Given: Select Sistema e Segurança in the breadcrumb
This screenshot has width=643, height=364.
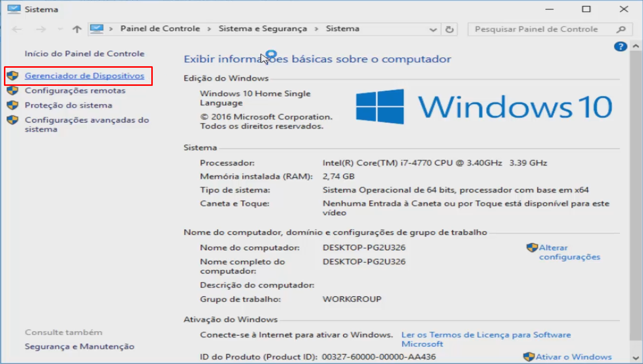Looking at the screenshot, I should tap(263, 29).
